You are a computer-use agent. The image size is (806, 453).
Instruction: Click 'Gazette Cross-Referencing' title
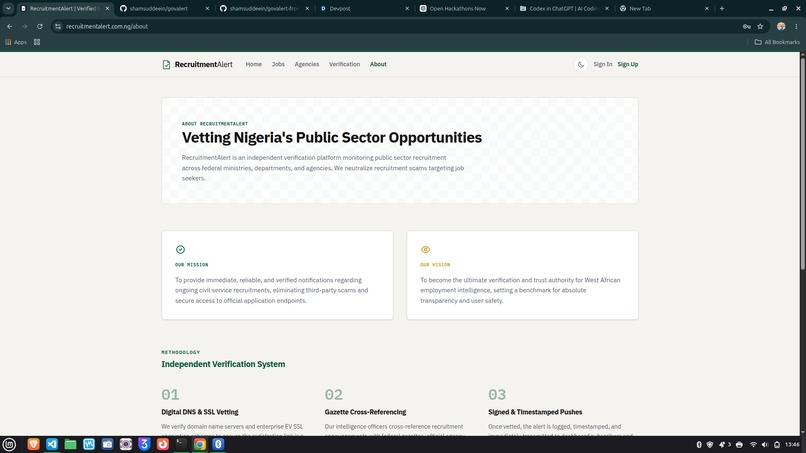coord(365,412)
